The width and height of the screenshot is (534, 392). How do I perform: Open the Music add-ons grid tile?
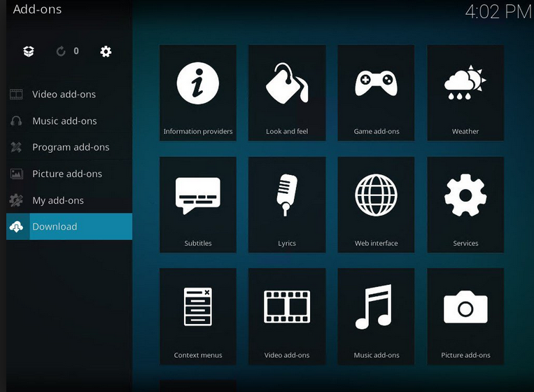377,316
